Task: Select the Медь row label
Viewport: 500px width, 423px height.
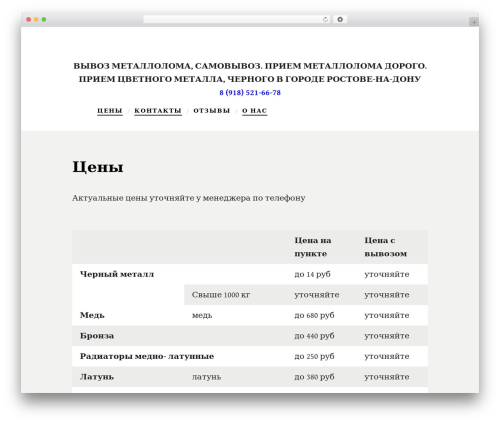Action: [x=92, y=315]
